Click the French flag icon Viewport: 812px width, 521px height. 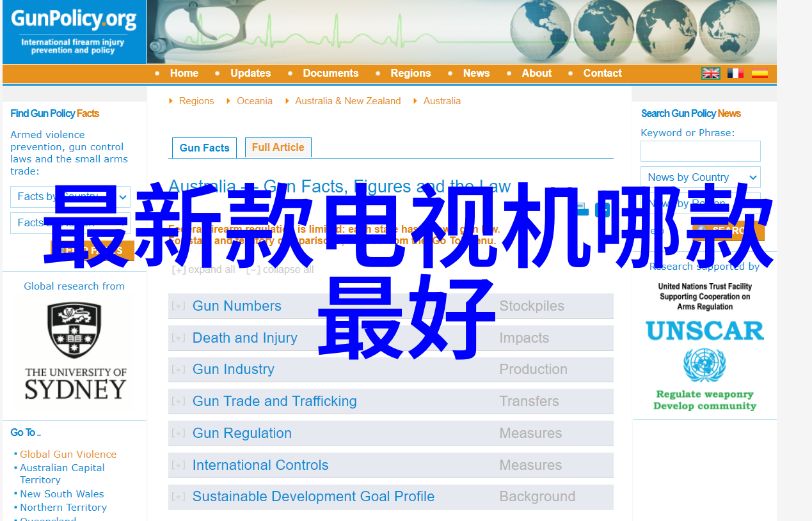pyautogui.click(x=735, y=74)
